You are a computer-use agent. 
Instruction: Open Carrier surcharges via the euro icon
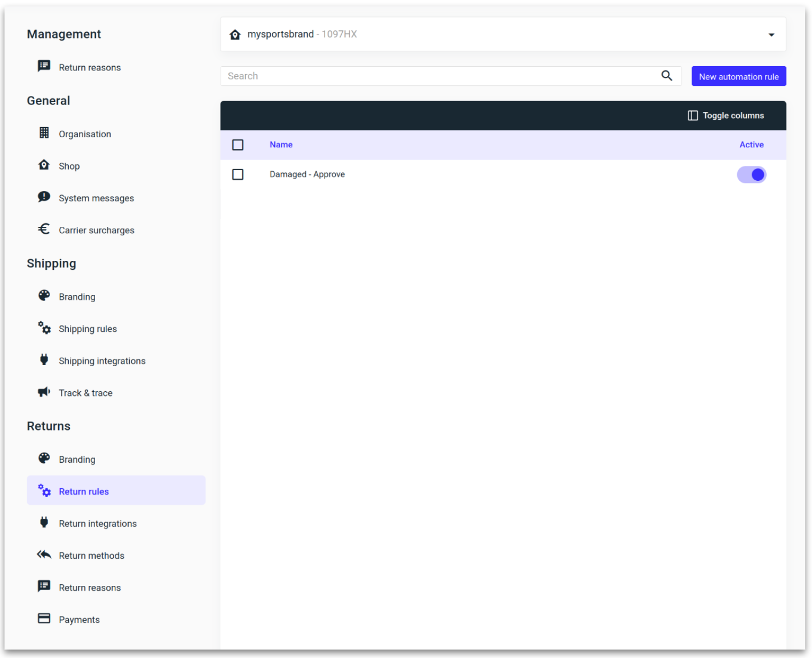pos(44,229)
